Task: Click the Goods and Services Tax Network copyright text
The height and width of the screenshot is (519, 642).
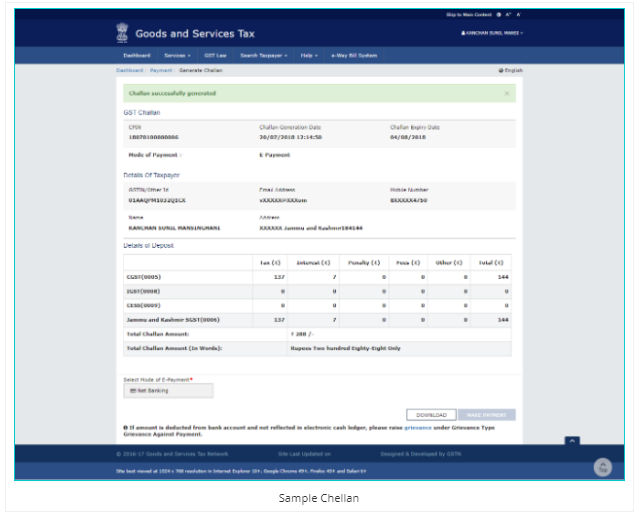Action: tap(172, 454)
